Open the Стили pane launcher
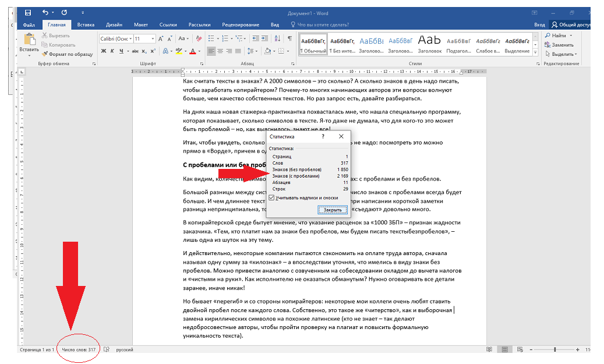Viewport: 604px width, 364px height. point(538,63)
